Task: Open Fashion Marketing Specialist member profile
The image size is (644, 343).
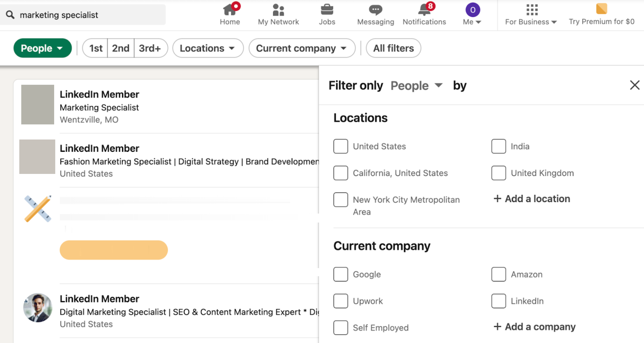Action: pyautogui.click(x=99, y=148)
